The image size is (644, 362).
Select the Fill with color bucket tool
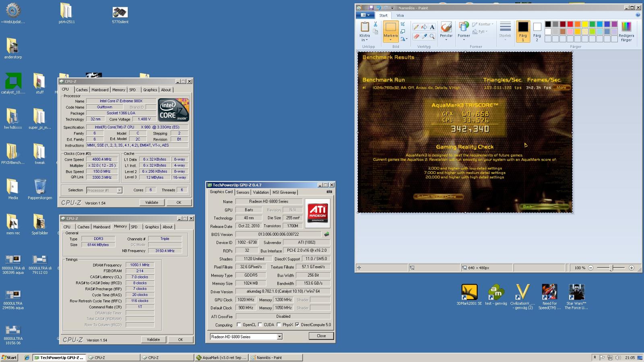point(424,27)
